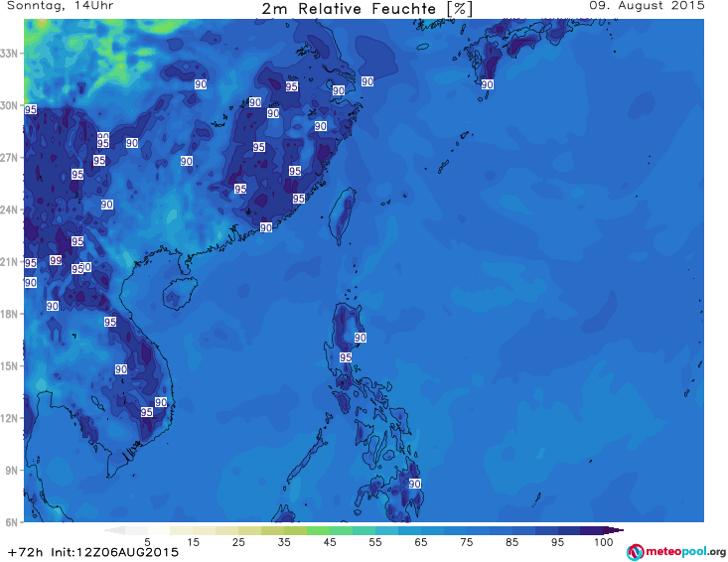Click the 33N latitude axis label
The height and width of the screenshot is (562, 728).
[x=9, y=54]
